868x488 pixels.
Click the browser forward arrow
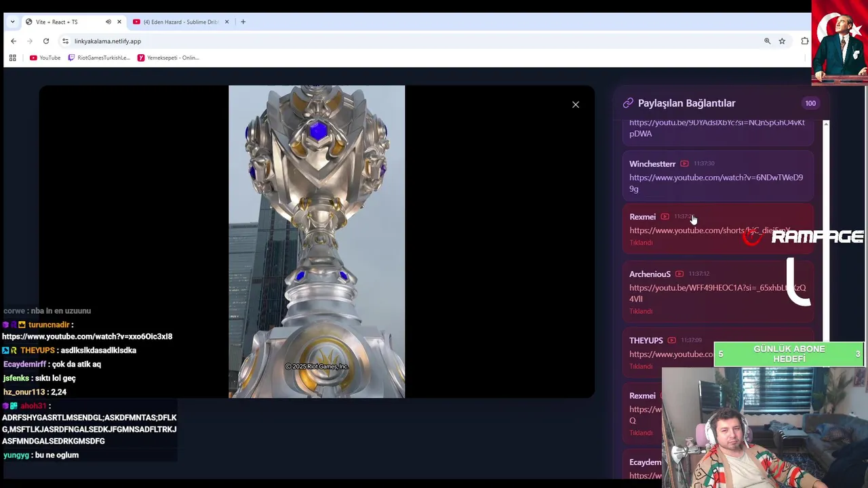click(x=29, y=41)
